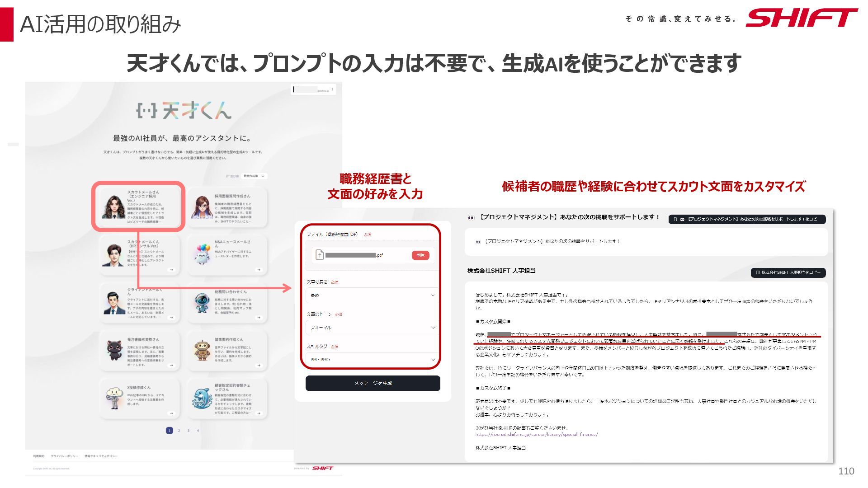Open the recruit.shiftinc.jp career link
This screenshot has height=488, width=868.
(536, 435)
